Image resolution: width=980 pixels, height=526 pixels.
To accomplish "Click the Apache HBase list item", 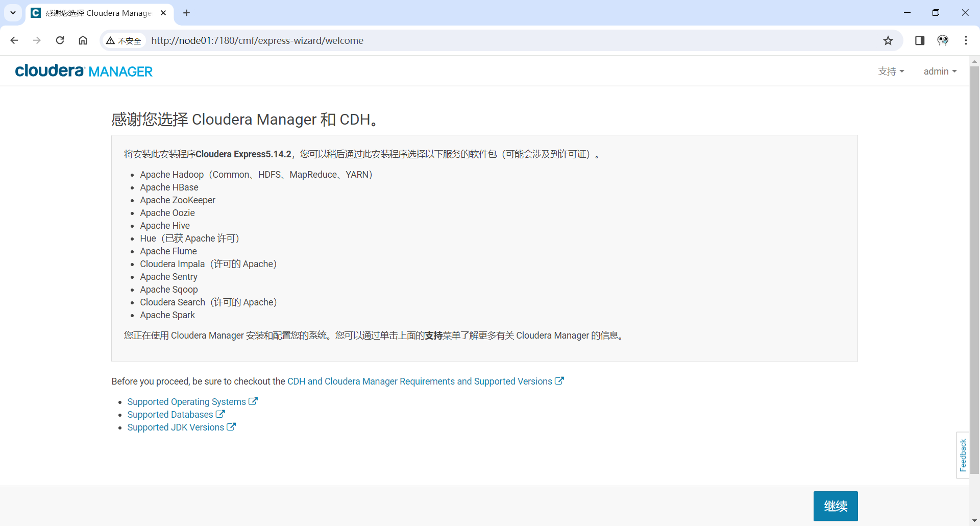I will point(169,187).
